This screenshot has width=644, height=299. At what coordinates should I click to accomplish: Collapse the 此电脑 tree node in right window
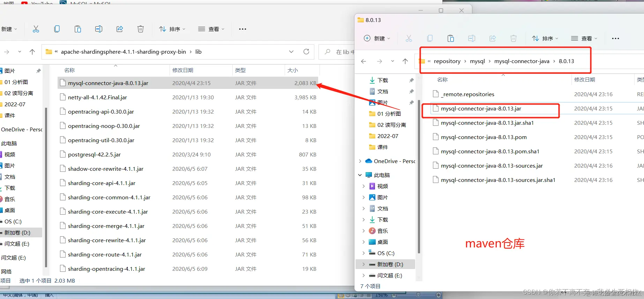tap(360, 175)
